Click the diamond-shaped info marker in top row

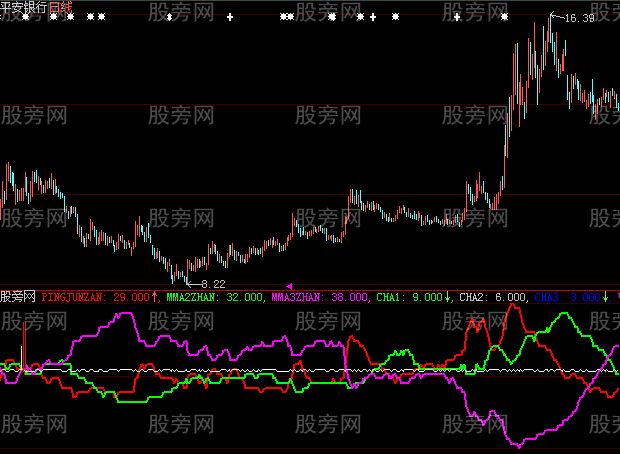pos(169,17)
